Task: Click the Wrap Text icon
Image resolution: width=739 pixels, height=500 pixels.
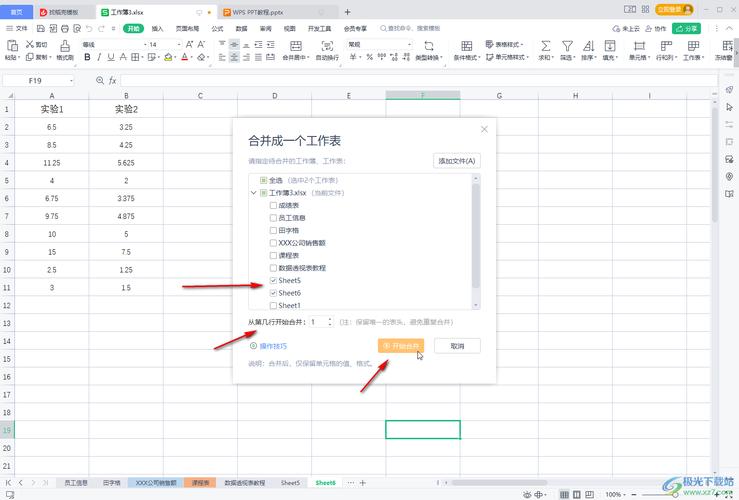Action: pos(327,46)
